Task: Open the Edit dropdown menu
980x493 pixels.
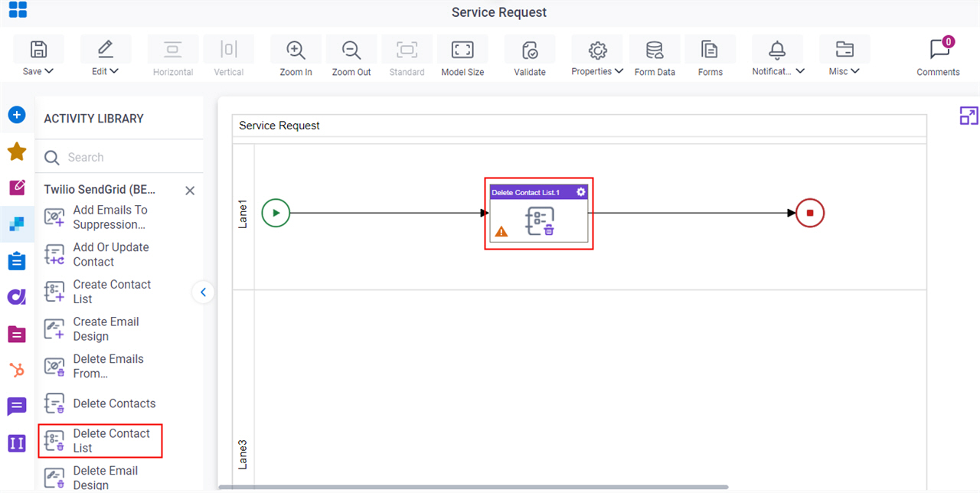Action: point(106,57)
